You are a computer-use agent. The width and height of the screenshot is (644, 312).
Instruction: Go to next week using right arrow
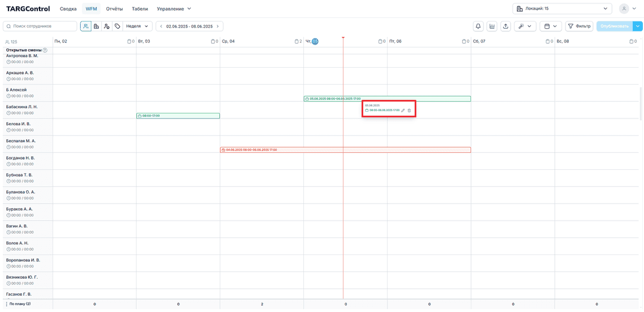(217, 27)
